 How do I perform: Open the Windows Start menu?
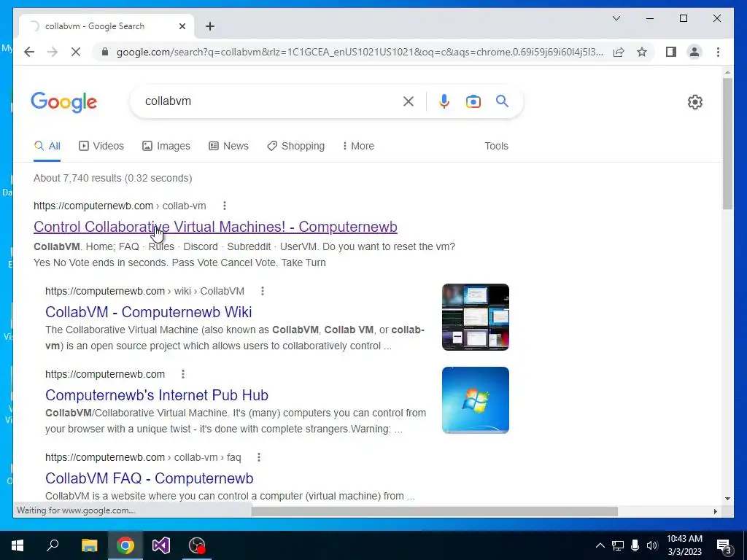point(18,545)
